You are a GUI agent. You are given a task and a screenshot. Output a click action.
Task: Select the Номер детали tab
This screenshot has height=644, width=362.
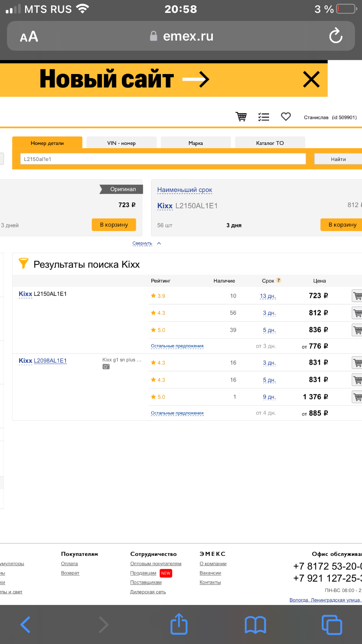pos(47,143)
